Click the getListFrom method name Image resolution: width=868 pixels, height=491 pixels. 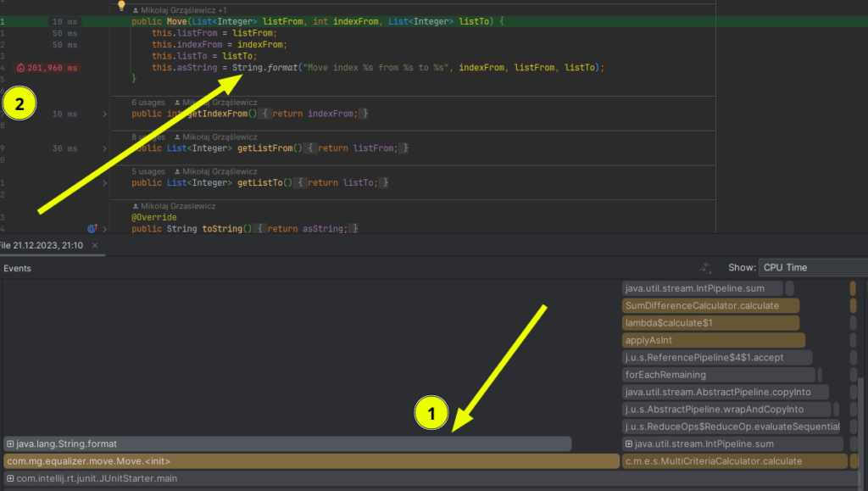pos(264,148)
